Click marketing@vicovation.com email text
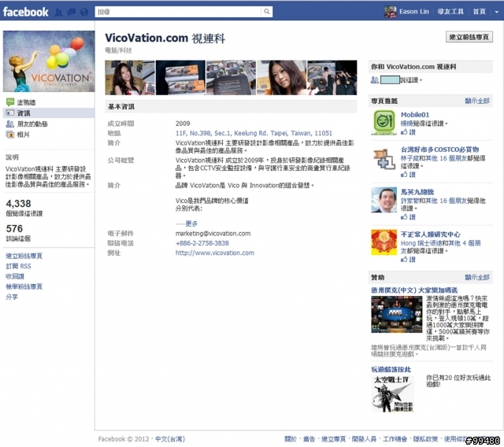This screenshot has height=447, width=504. (x=213, y=234)
